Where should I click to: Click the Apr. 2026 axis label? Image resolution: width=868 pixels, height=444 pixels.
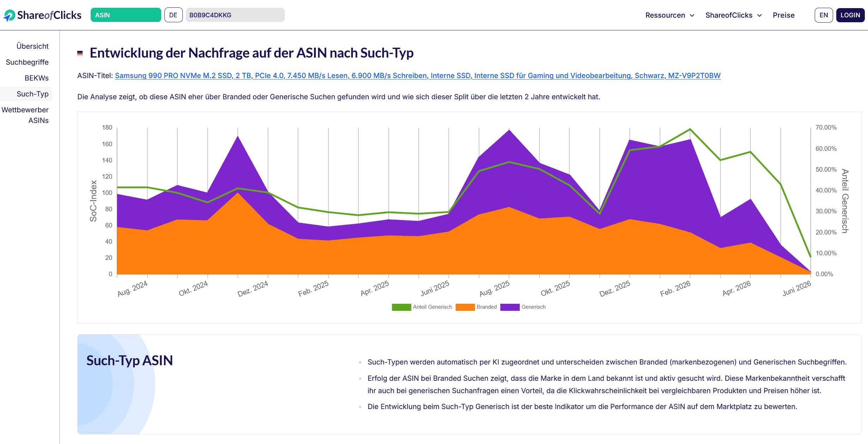tap(736, 289)
